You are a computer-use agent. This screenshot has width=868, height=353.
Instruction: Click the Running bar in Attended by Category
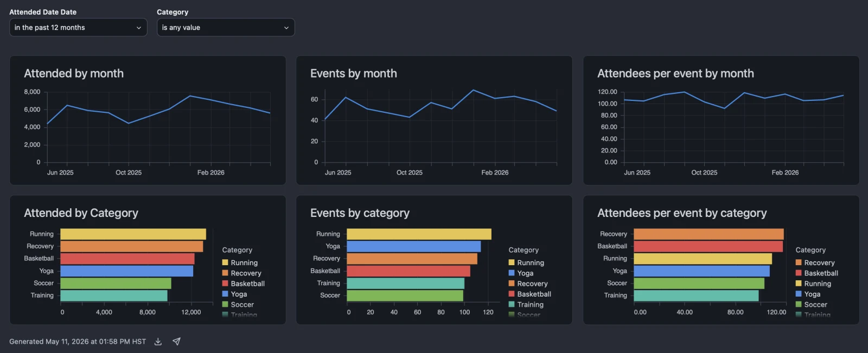(133, 234)
